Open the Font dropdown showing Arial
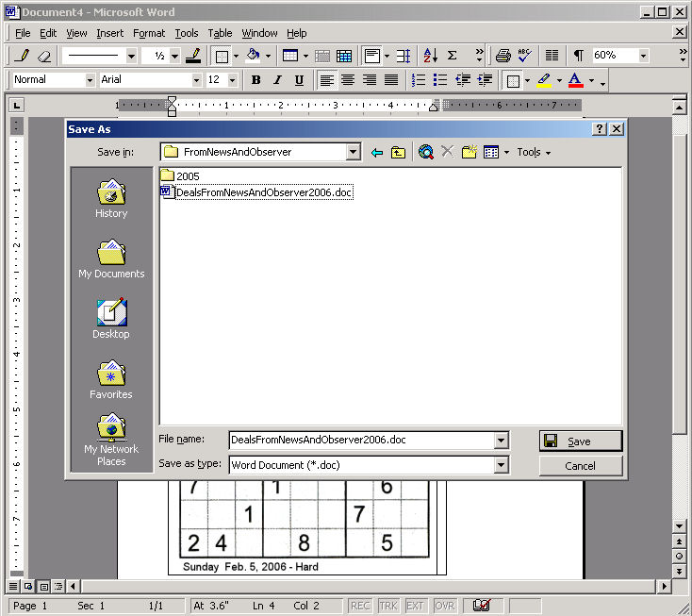Image resolution: width=692 pixels, height=616 pixels. click(x=196, y=80)
